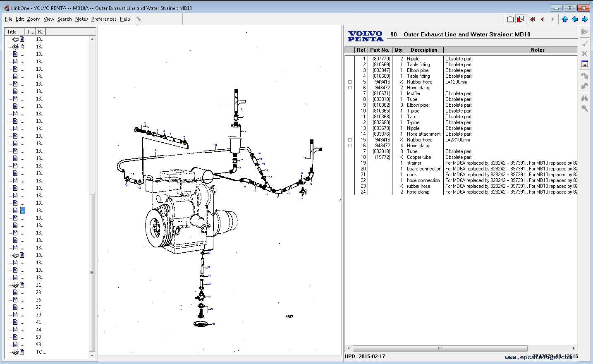Open the Notes menu

pos(81,19)
